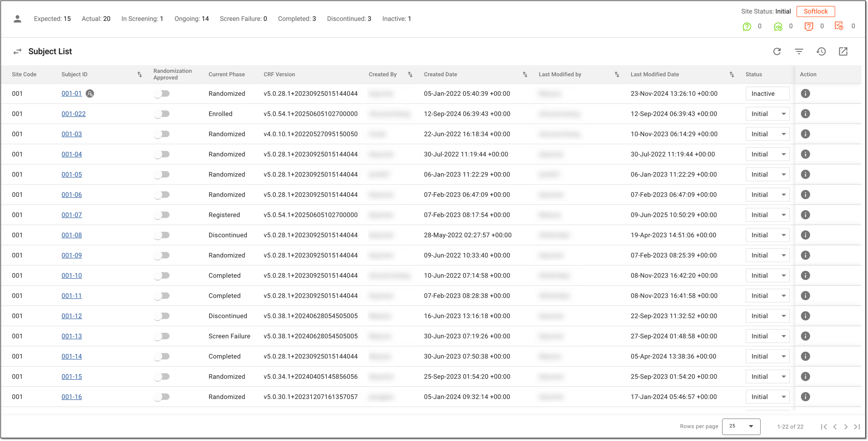Go to the previous page
868x441 pixels.
click(x=835, y=427)
